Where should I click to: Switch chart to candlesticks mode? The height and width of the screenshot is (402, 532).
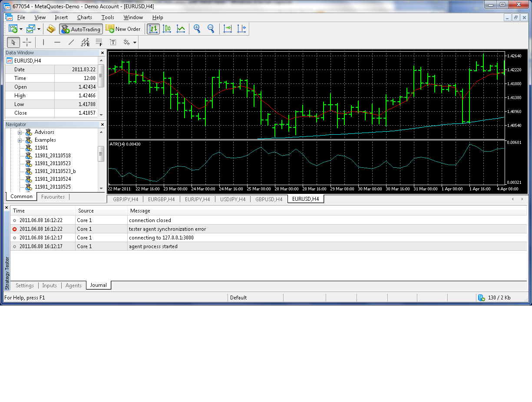click(167, 29)
